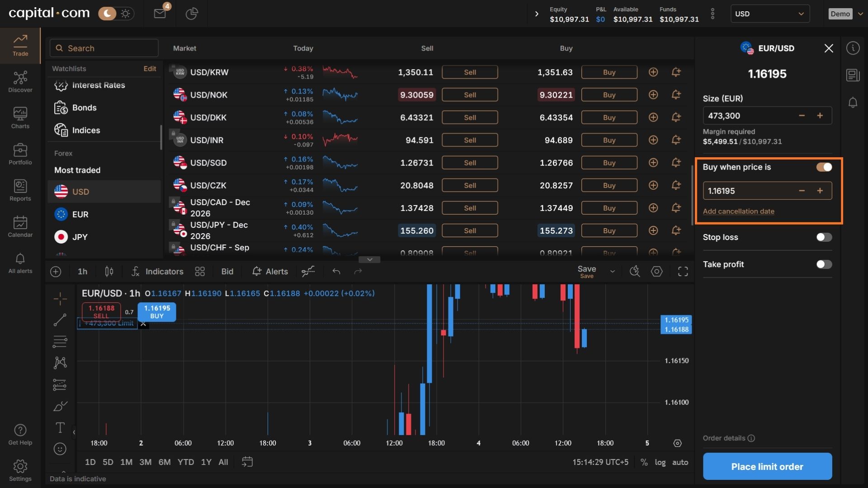Open the Save layout dropdown arrow
This screenshot has width=868, height=488.
click(613, 272)
